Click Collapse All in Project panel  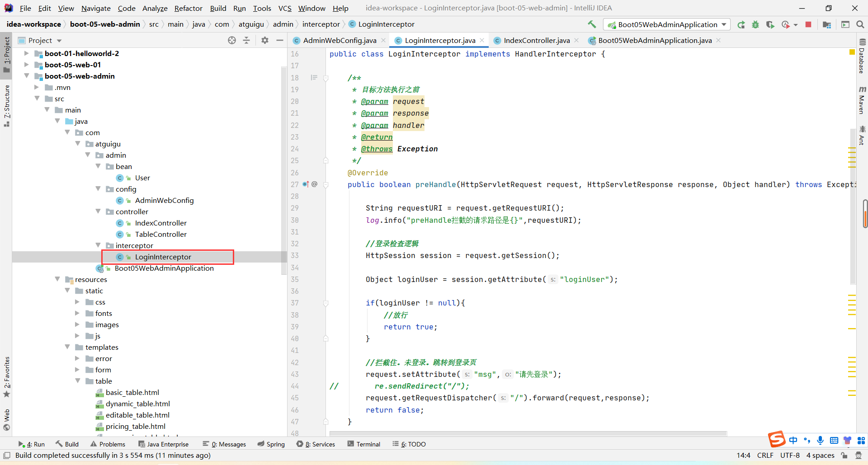(246, 40)
